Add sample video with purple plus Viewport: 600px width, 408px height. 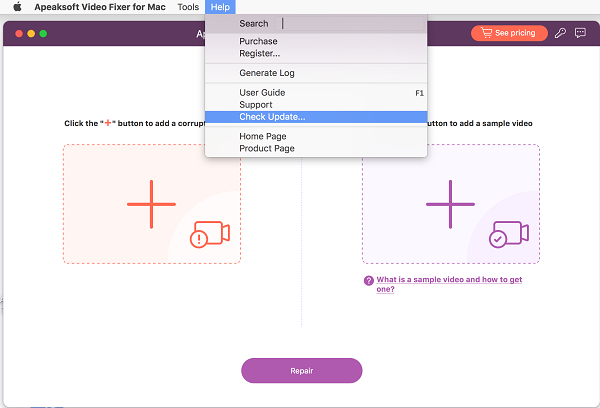(x=450, y=204)
